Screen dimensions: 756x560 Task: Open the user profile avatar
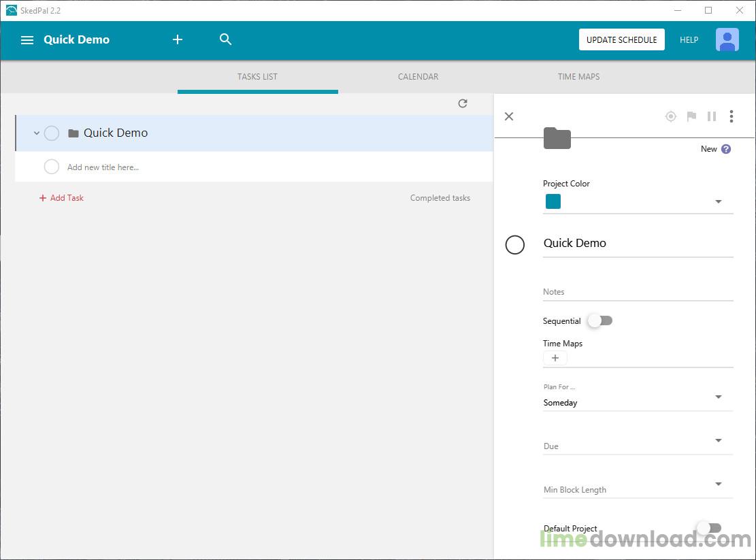coord(727,39)
